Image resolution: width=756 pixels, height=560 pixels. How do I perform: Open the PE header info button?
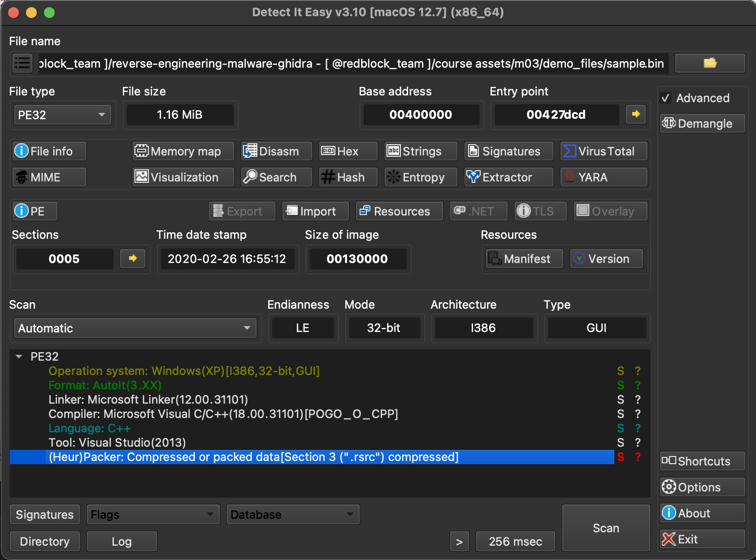[x=35, y=211]
